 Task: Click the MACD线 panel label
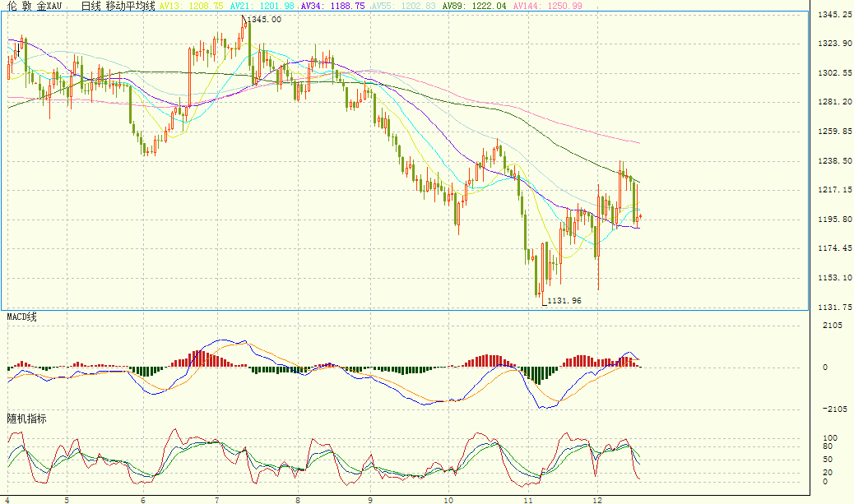tap(21, 317)
